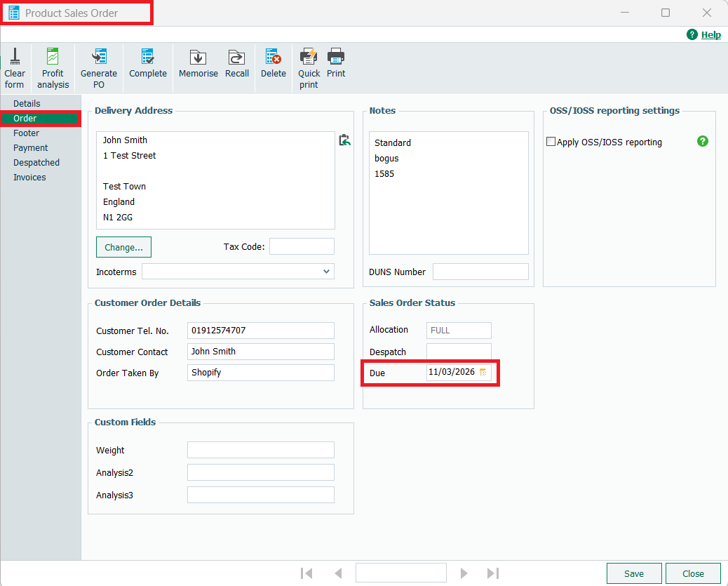Screen dimensions: 728x586
Task: Open the Payment section in sidebar
Action: (x=31, y=148)
